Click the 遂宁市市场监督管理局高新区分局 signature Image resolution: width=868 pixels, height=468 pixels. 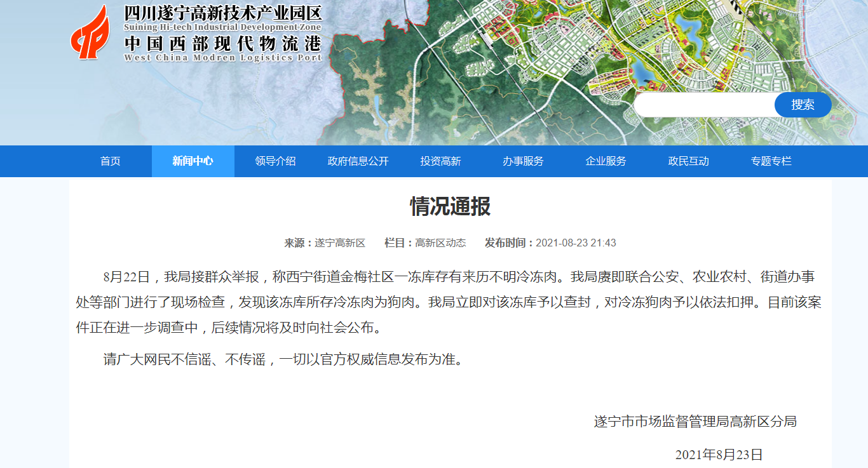click(x=695, y=422)
